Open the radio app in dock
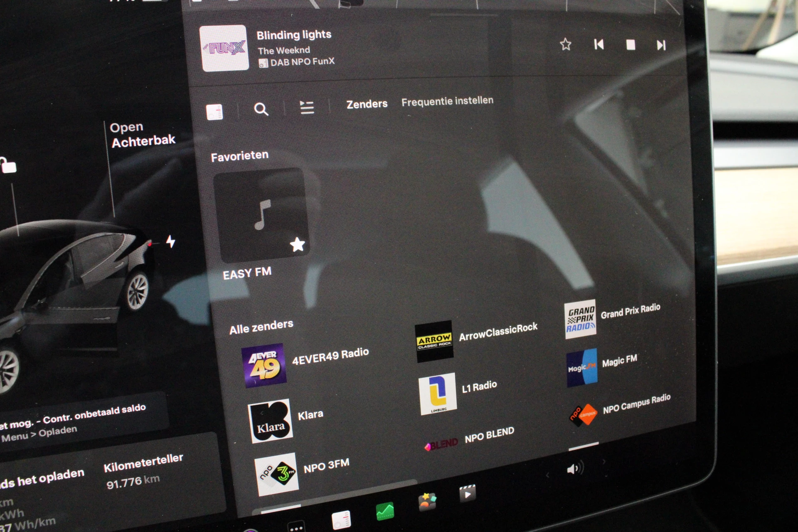798x532 pixels. [341, 520]
